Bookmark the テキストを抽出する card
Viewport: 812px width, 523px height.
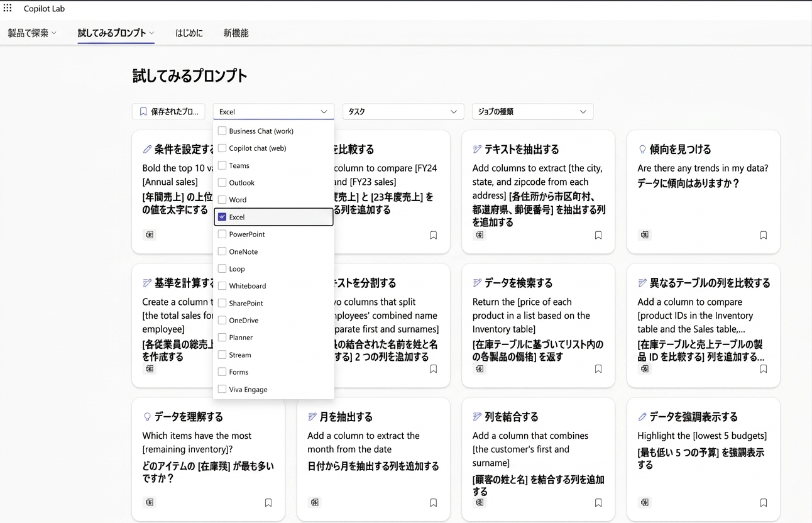598,235
